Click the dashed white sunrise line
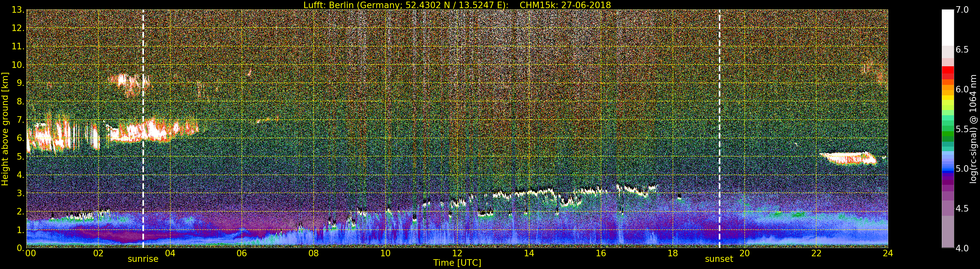Image resolution: width=980 pixels, height=269 pixels. (143, 129)
